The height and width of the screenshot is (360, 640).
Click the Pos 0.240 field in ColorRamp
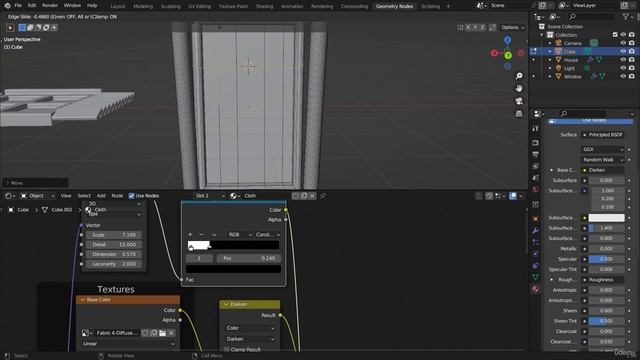(x=249, y=258)
